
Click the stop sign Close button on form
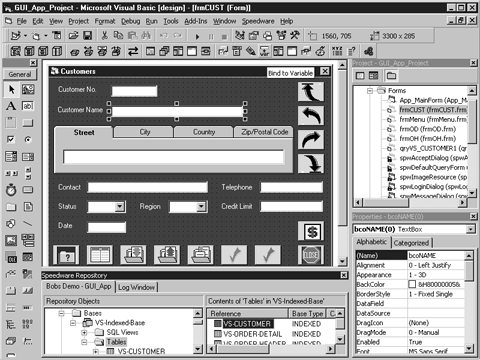click(311, 255)
